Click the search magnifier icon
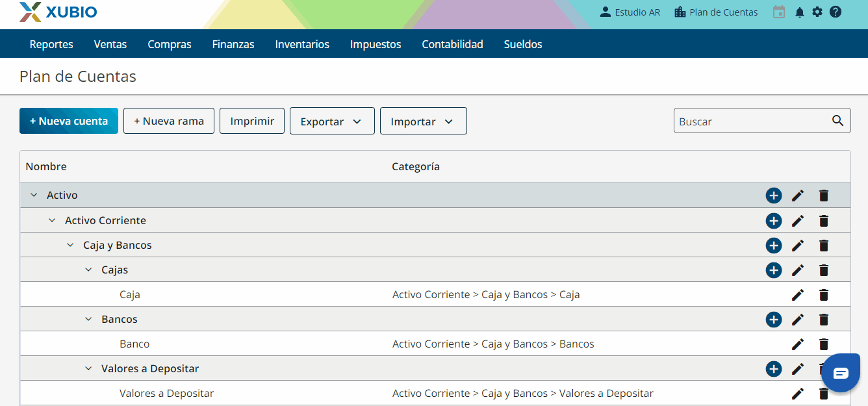The height and width of the screenshot is (406, 868). coord(838,120)
